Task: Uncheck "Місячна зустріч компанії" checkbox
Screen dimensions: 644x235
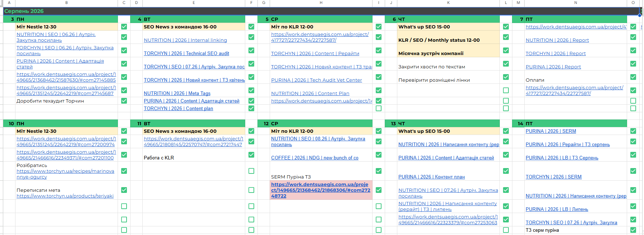Action: pyautogui.click(x=506, y=50)
